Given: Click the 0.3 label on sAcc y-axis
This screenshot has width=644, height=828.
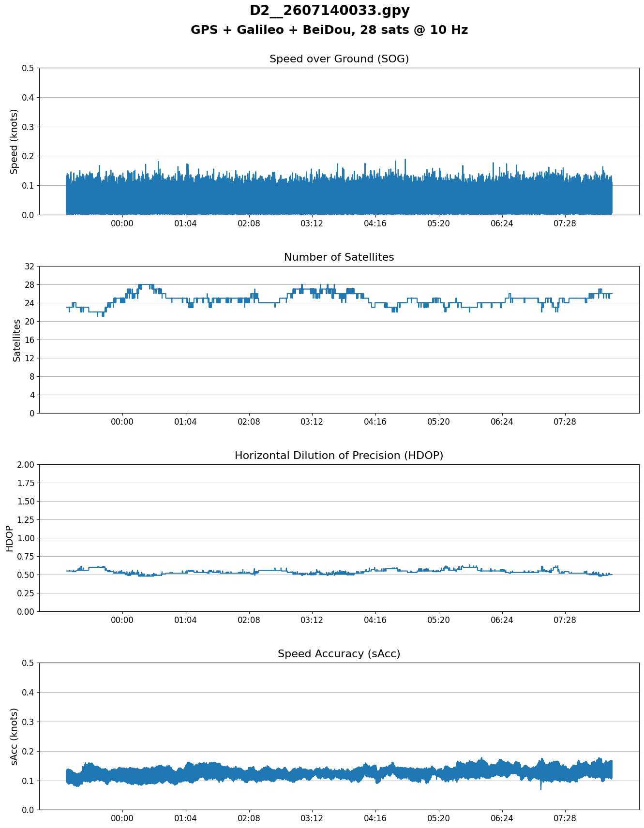Looking at the screenshot, I should [29, 722].
